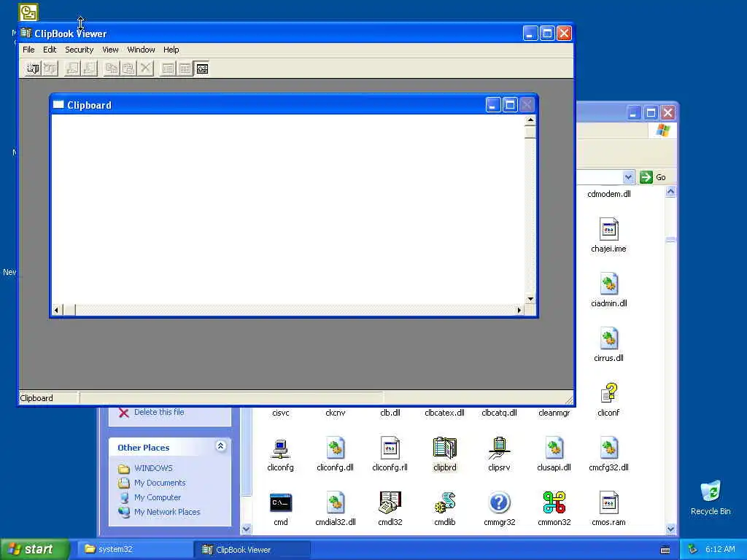Screen dimensions: 747x560
Task: Click the Delete (X) toolbar icon
Action: 146,69
